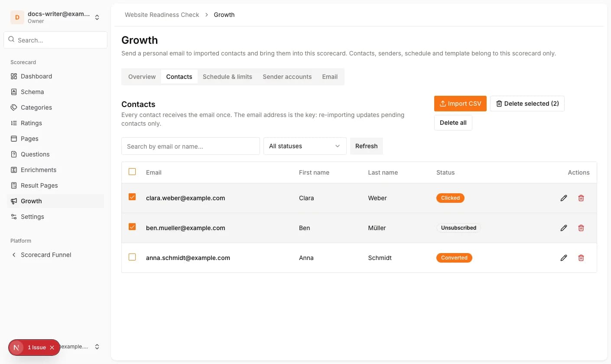Delete ben.mueller@example.com with trash icon
Image resolution: width=611 pixels, height=364 pixels.
tap(581, 228)
